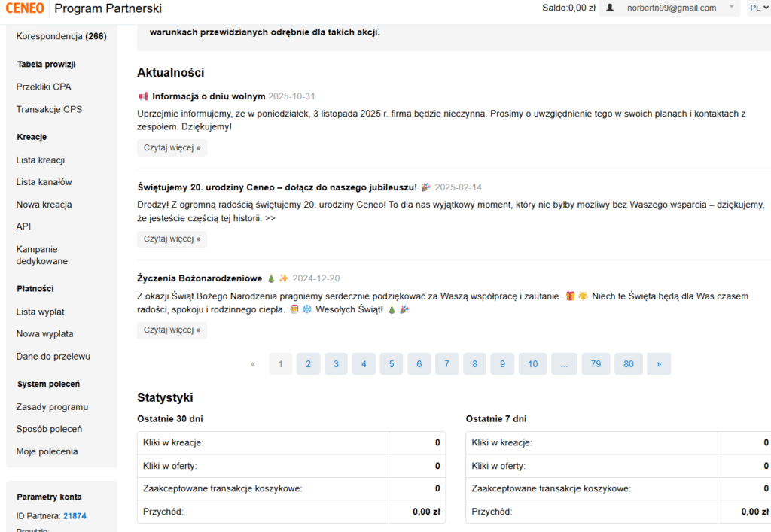Open Transakcje CPS in sidebar
771x532 pixels.
(x=49, y=110)
